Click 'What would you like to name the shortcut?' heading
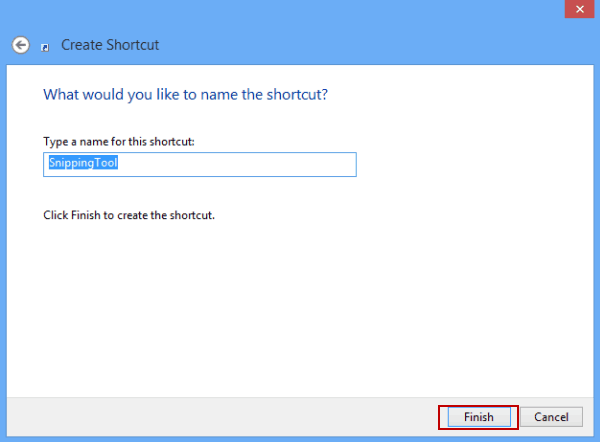600x442 pixels. click(186, 95)
